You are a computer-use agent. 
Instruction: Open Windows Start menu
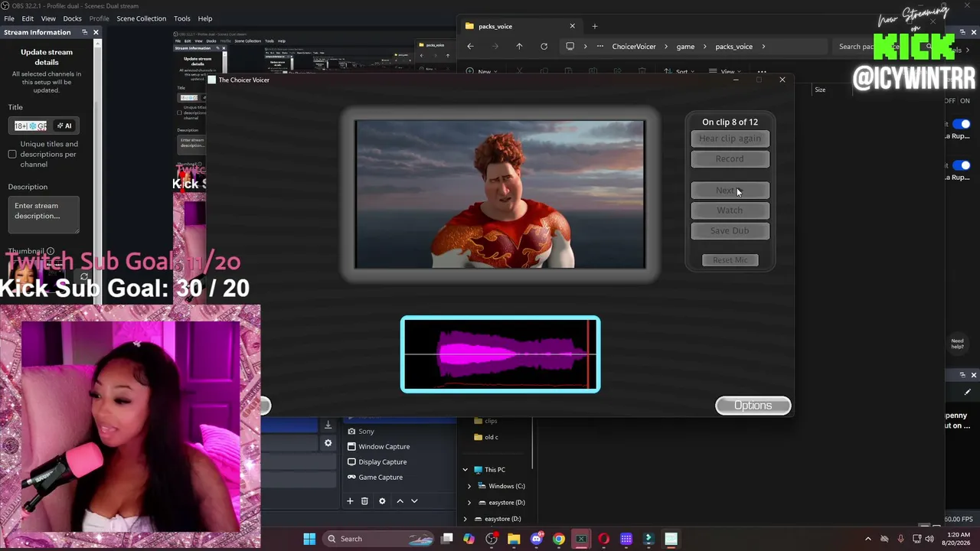coord(309,539)
